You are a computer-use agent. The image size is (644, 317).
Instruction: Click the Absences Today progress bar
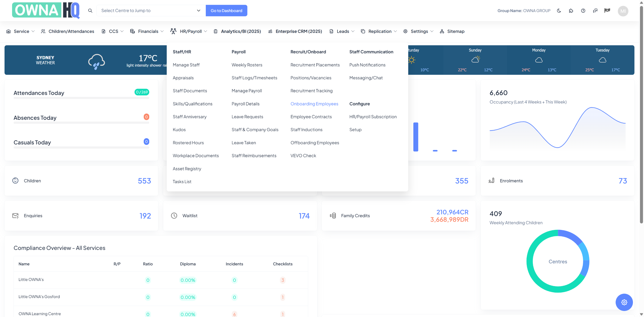coord(81,123)
